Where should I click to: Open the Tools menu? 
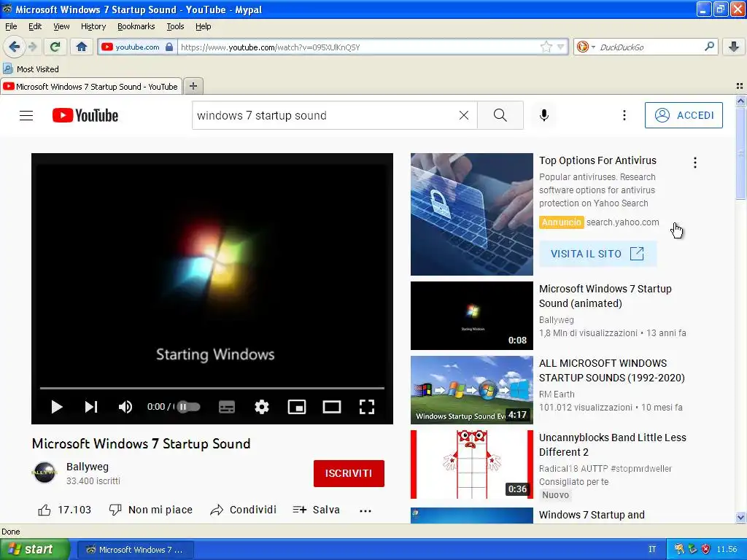(x=175, y=26)
